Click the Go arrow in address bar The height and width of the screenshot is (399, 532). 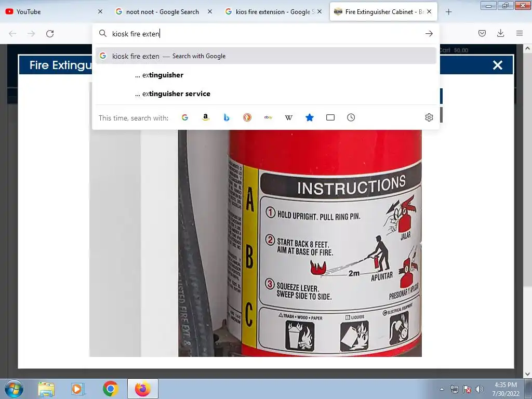[x=429, y=34]
